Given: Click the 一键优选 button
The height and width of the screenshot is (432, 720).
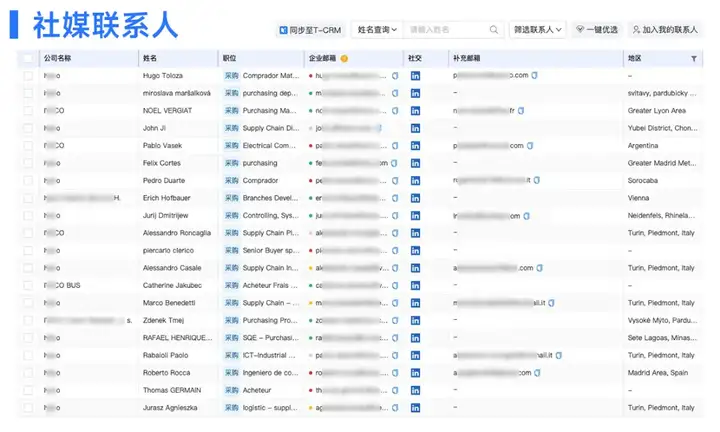Looking at the screenshot, I should click(596, 30).
